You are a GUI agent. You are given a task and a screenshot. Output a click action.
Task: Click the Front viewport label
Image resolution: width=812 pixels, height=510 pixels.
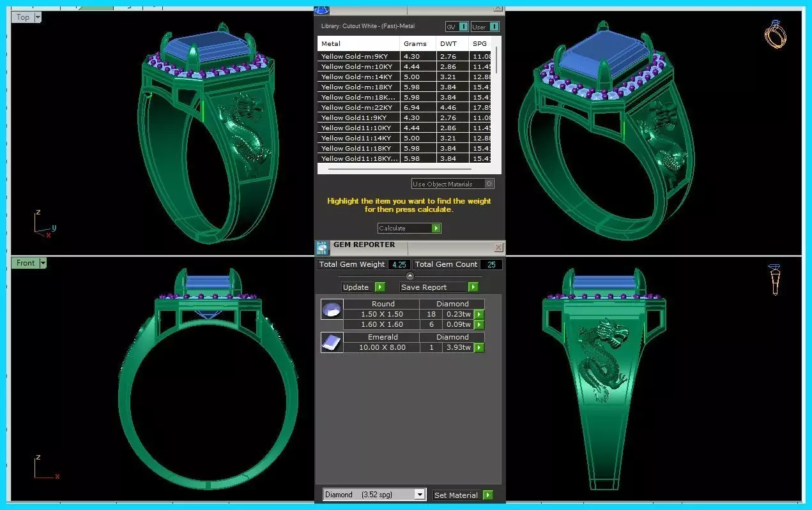pyautogui.click(x=26, y=263)
